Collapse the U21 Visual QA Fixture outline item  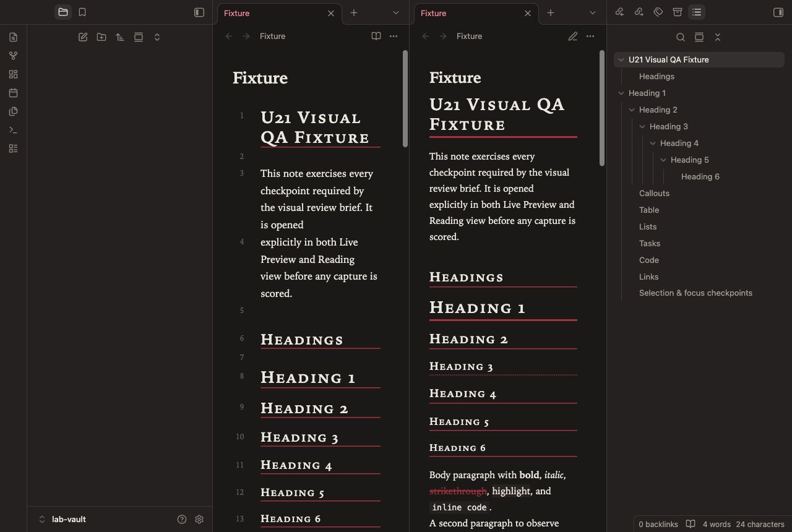point(621,60)
